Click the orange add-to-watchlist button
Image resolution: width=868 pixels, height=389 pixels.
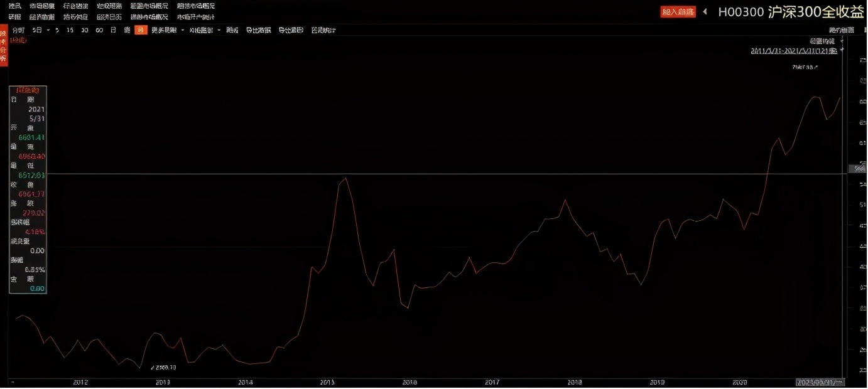pyautogui.click(x=678, y=12)
